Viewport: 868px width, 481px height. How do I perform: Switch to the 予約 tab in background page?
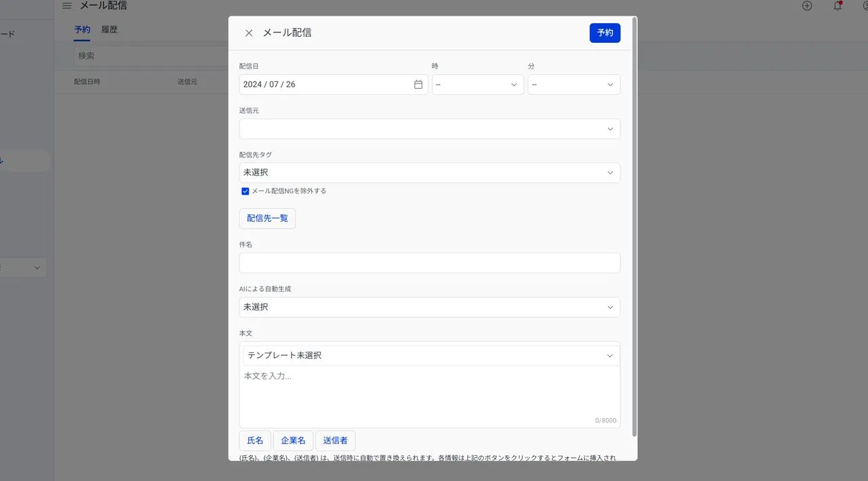point(82,30)
